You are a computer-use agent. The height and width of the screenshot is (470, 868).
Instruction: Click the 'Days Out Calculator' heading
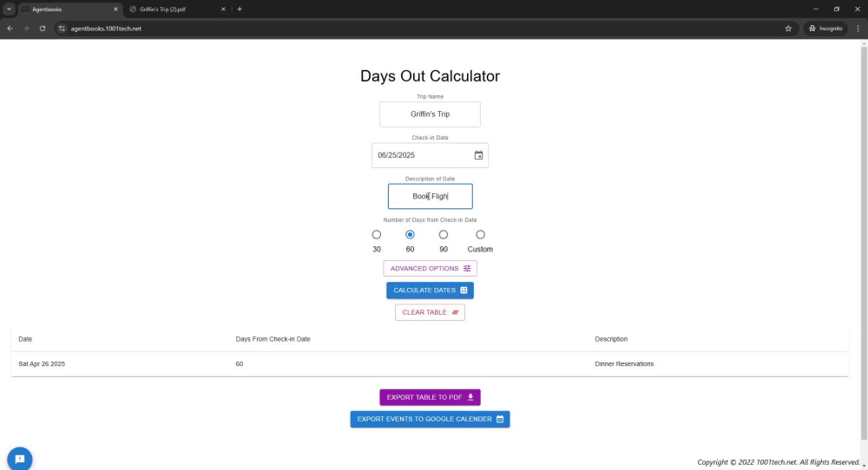tap(430, 76)
